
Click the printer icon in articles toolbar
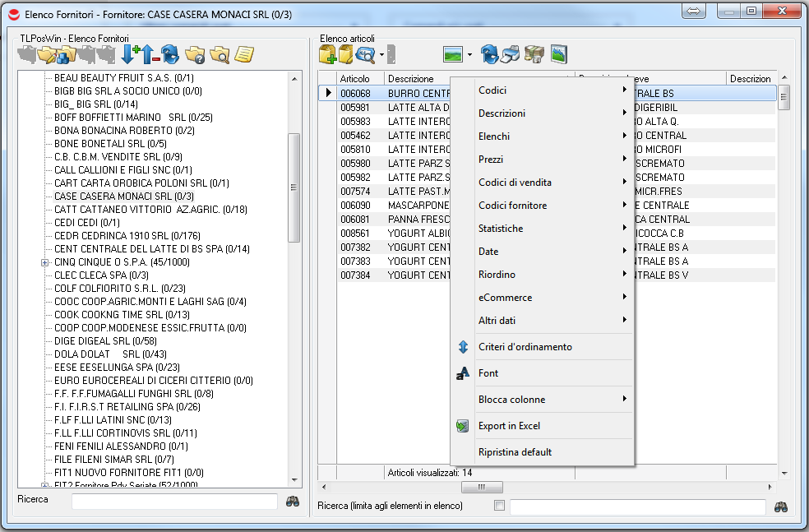(511, 55)
